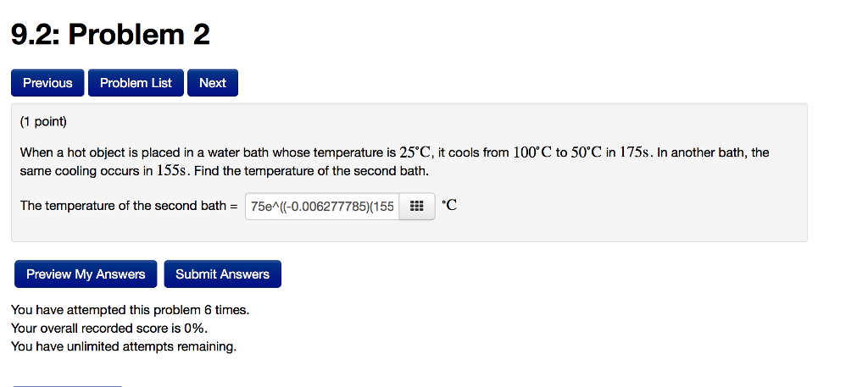The height and width of the screenshot is (387, 868).
Task: Click the 25°C bath temperature value
Action: point(415,152)
